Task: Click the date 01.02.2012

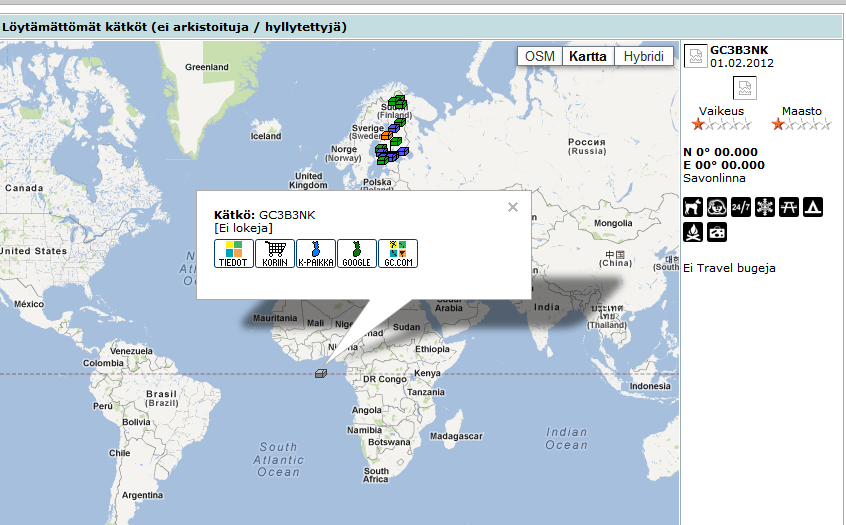Action: pyautogui.click(x=742, y=63)
